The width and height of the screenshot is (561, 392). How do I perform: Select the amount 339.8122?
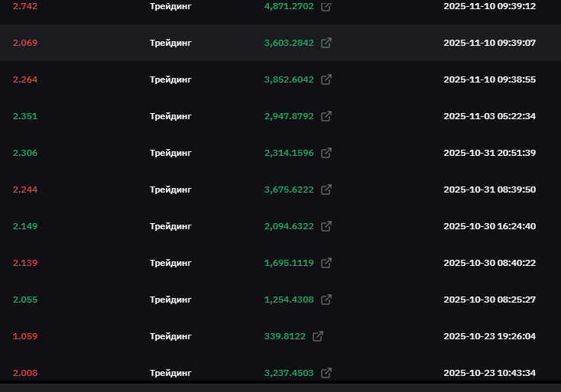284,336
